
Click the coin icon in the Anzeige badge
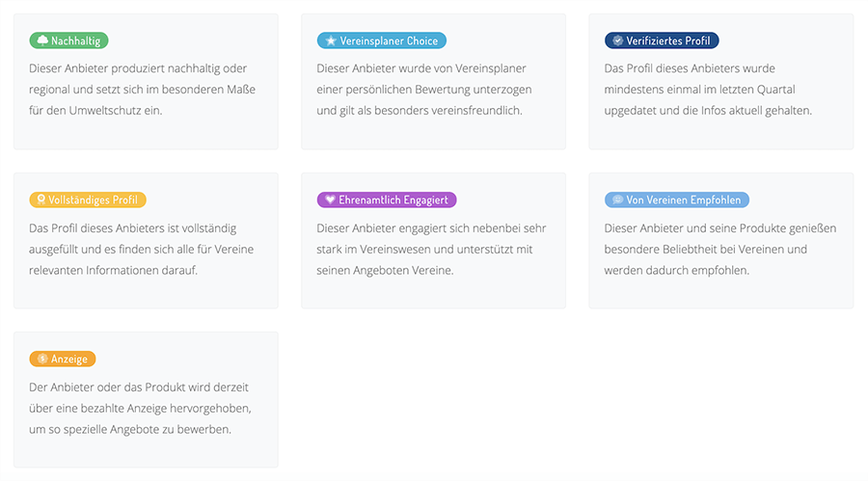[42, 359]
